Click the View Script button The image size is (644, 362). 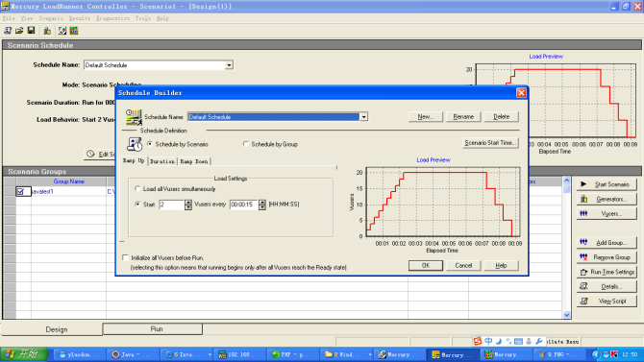tap(607, 301)
